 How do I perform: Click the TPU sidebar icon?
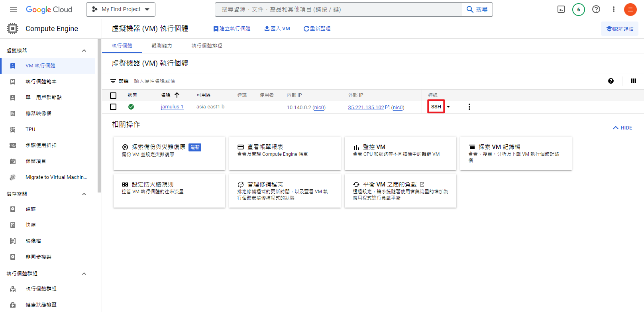coord(13,130)
